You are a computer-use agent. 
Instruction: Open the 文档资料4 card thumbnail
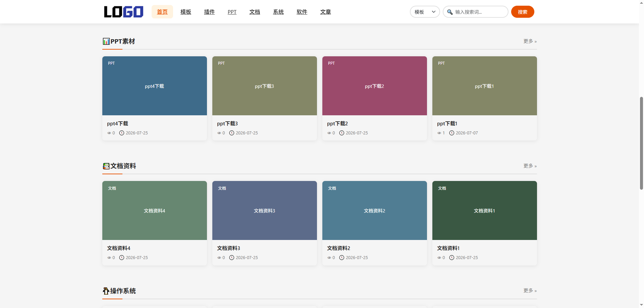pyautogui.click(x=155, y=210)
